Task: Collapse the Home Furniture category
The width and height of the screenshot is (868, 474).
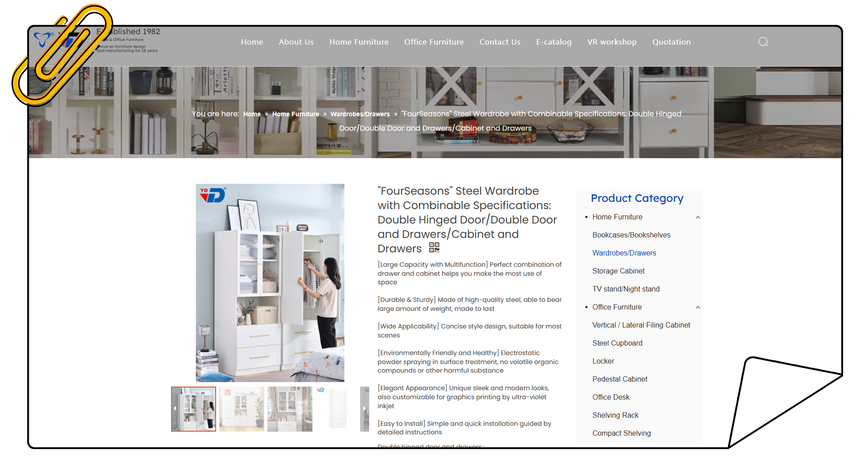Action: click(697, 217)
